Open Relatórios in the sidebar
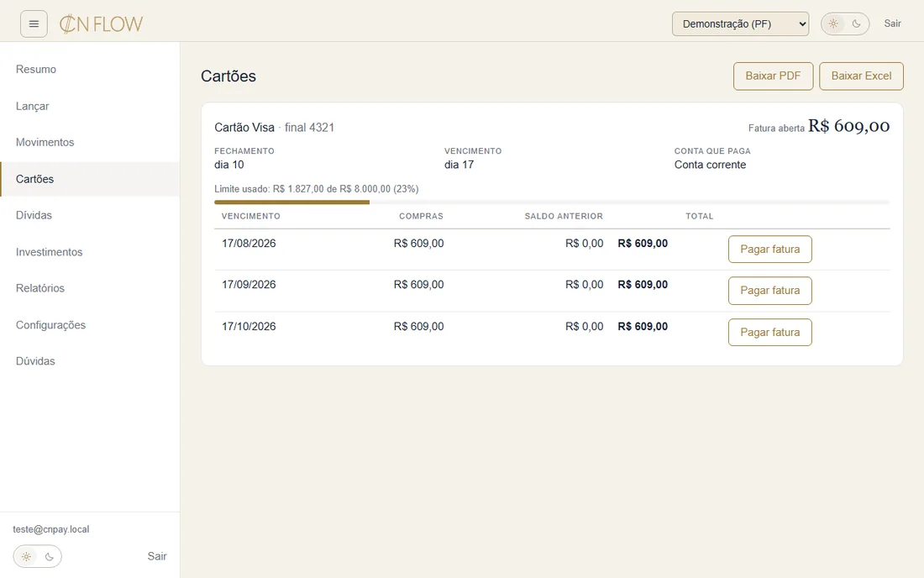Image resolution: width=924 pixels, height=578 pixels. (x=90, y=289)
